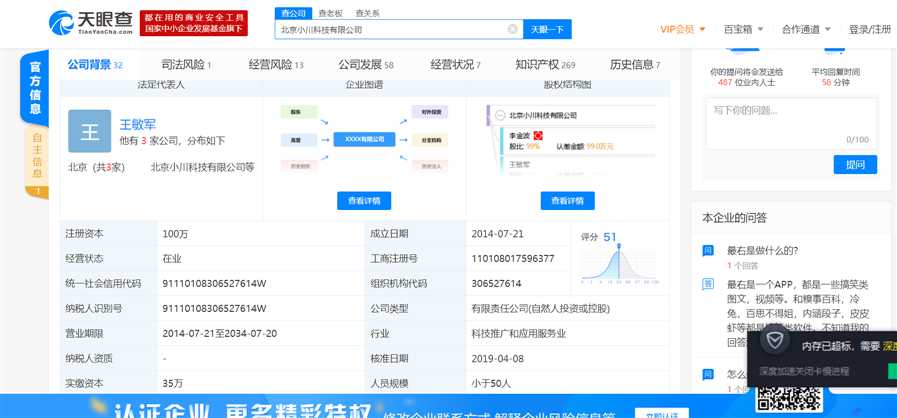The image size is (897, 418).
Task: Click 查看详情 under the enterprise map
Action: (x=364, y=201)
